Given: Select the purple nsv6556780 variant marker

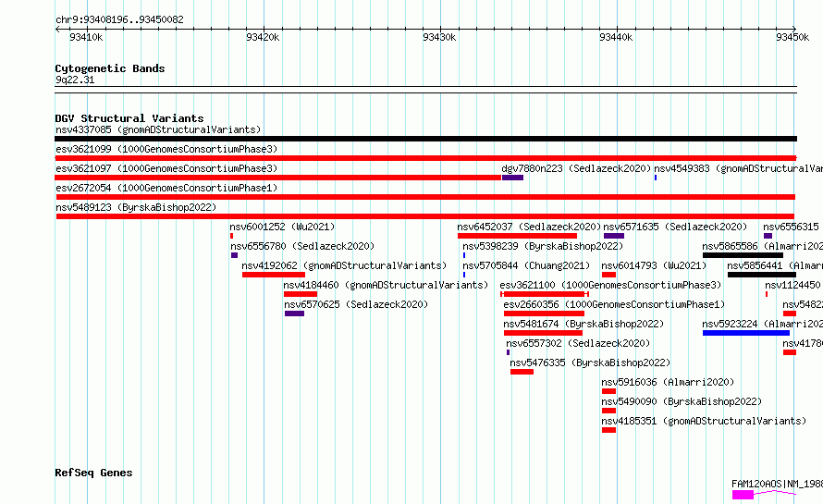Looking at the screenshot, I should point(234,255).
